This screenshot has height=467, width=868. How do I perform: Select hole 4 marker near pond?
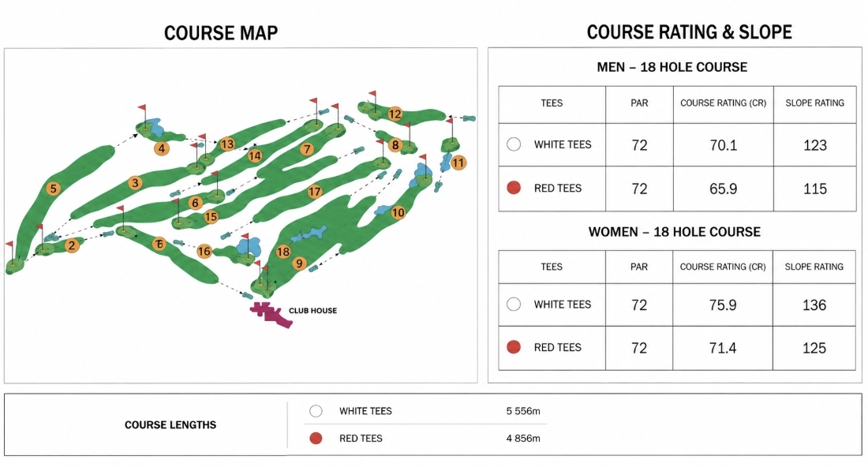162,148
